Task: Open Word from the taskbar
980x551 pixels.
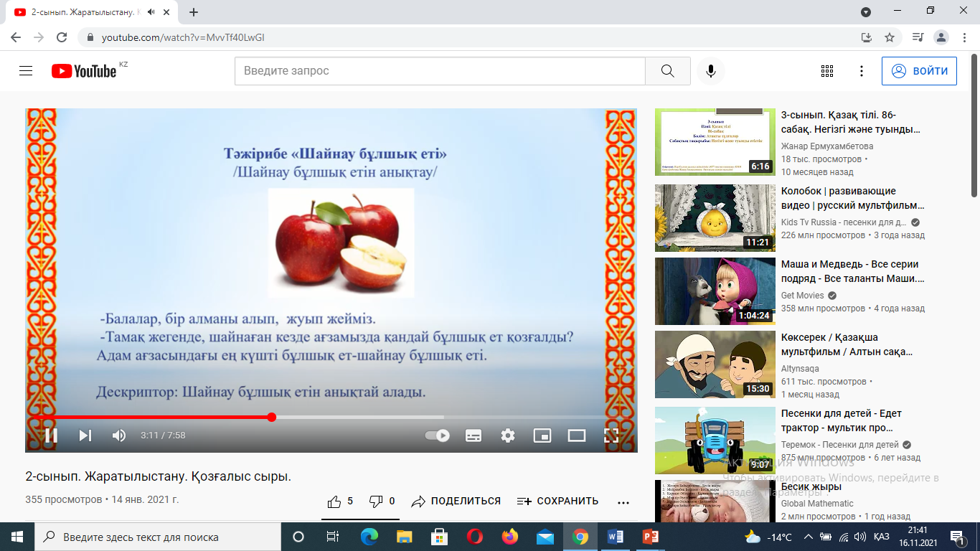Action: pos(616,537)
